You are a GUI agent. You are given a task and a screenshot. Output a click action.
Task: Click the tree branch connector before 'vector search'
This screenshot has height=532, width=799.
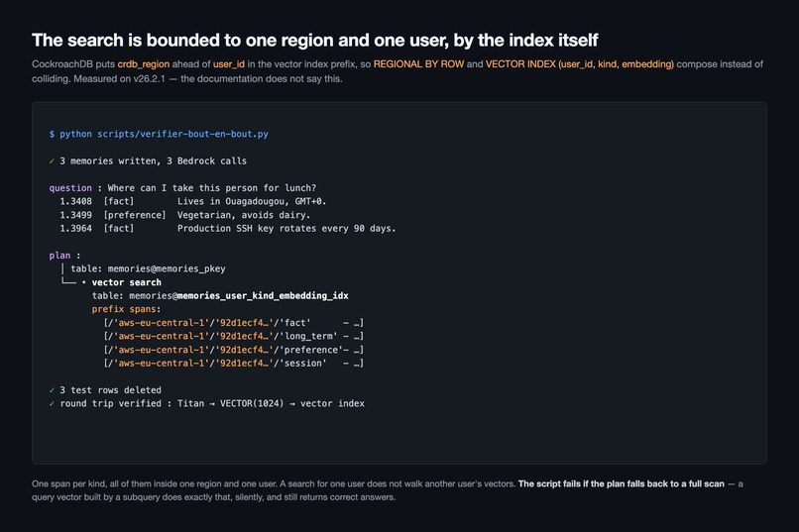pos(68,281)
